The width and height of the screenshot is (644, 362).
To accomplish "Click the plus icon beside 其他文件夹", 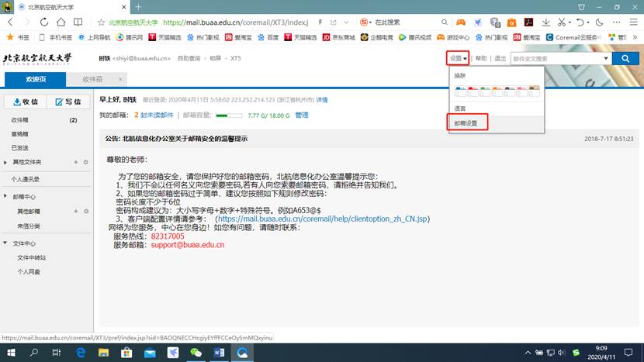I will (75, 162).
